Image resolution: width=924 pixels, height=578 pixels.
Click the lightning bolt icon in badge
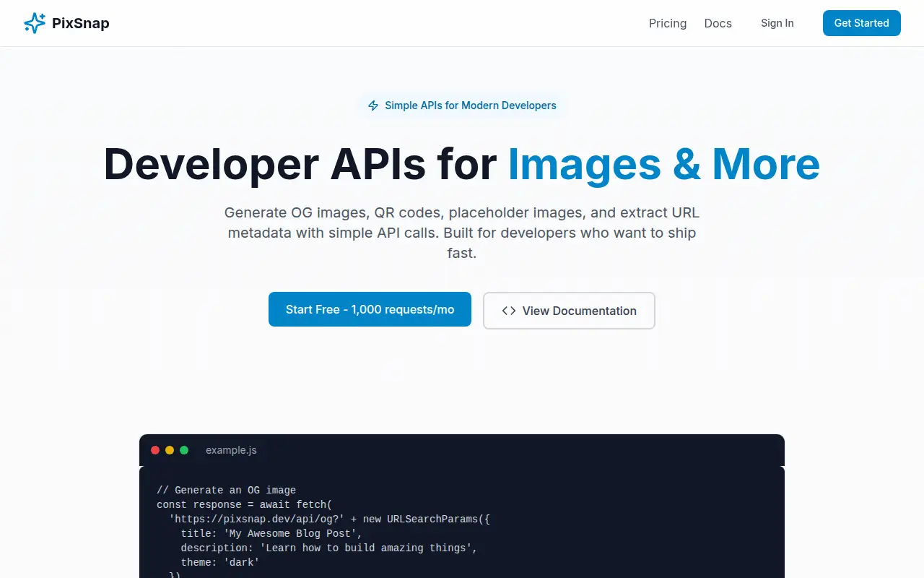pos(373,105)
